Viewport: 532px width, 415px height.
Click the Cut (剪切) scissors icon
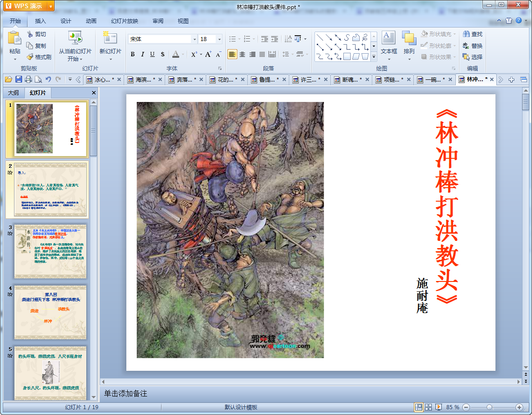pyautogui.click(x=30, y=34)
